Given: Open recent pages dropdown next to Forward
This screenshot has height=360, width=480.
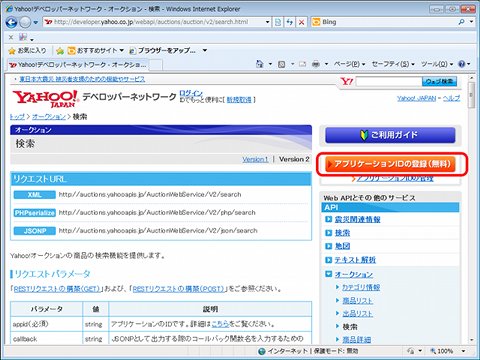Looking at the screenshot, I should tap(36, 23).
